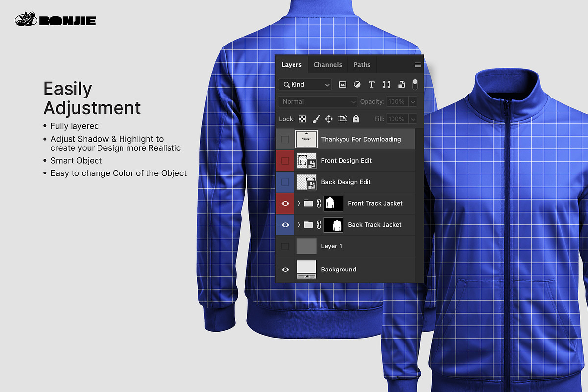588x392 pixels.
Task: Select the Front Design Edit smart object thumbnail
Action: point(307,161)
